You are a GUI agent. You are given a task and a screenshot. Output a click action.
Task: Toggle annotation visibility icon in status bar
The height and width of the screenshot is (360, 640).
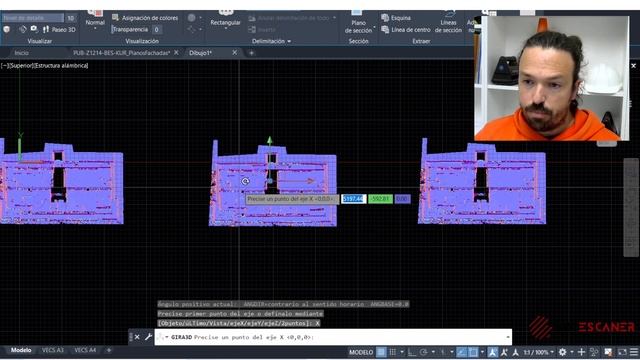click(x=493, y=352)
